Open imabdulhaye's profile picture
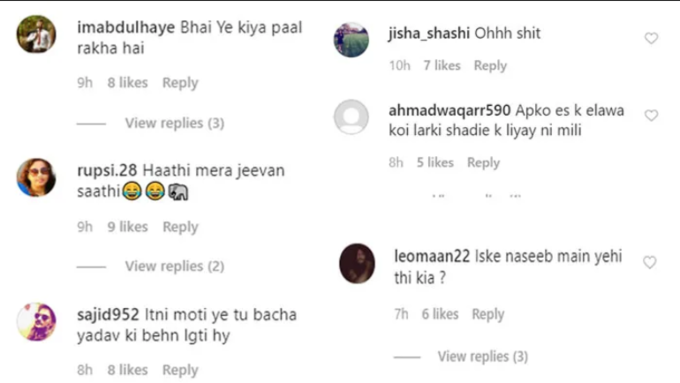 pyautogui.click(x=36, y=34)
